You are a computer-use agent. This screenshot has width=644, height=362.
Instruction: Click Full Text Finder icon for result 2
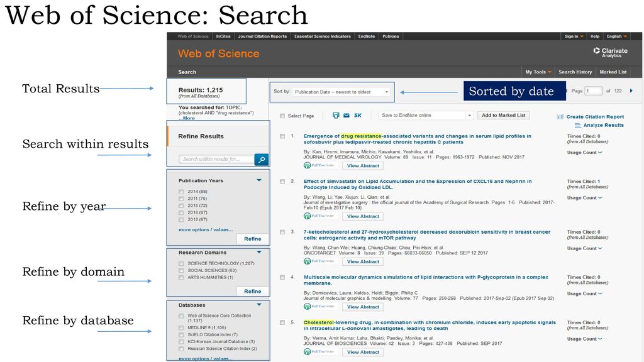pos(319,216)
